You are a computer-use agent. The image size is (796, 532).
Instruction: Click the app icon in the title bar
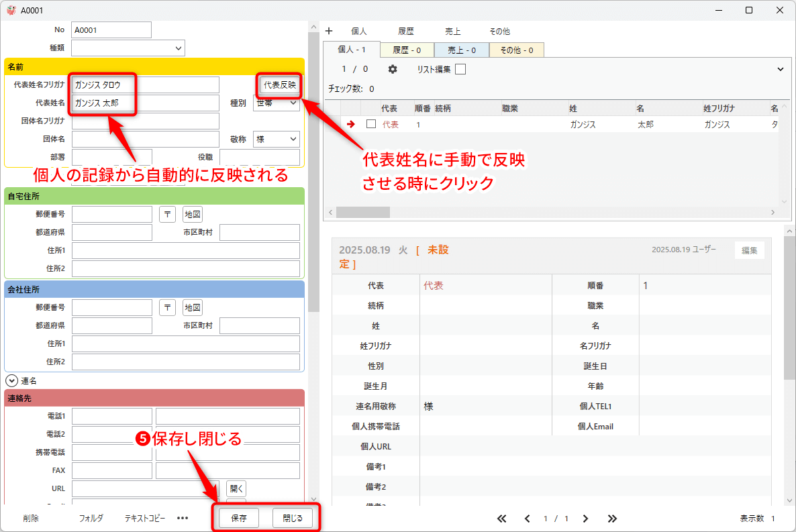pos(11,10)
